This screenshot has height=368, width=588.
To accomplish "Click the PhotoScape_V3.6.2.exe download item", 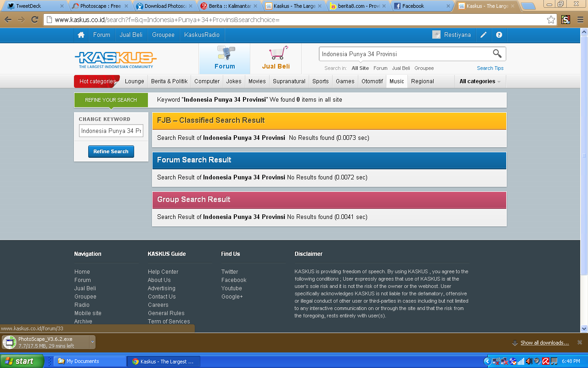I will [x=46, y=342].
